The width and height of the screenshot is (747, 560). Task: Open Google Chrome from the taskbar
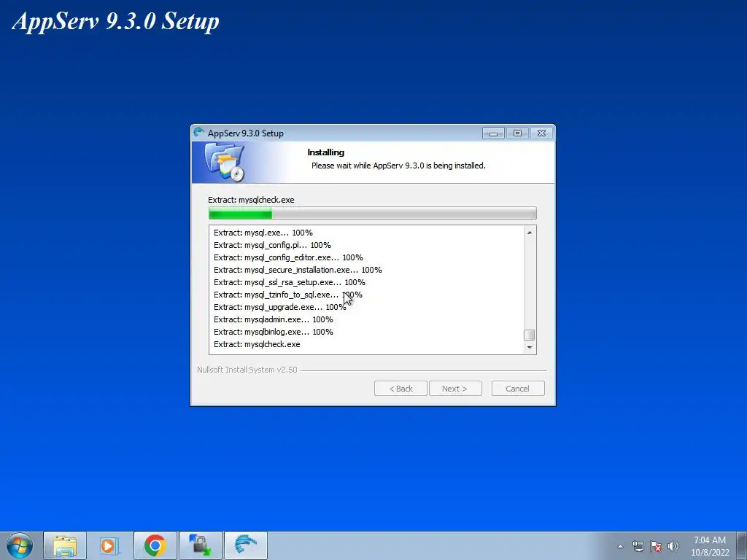click(155, 545)
